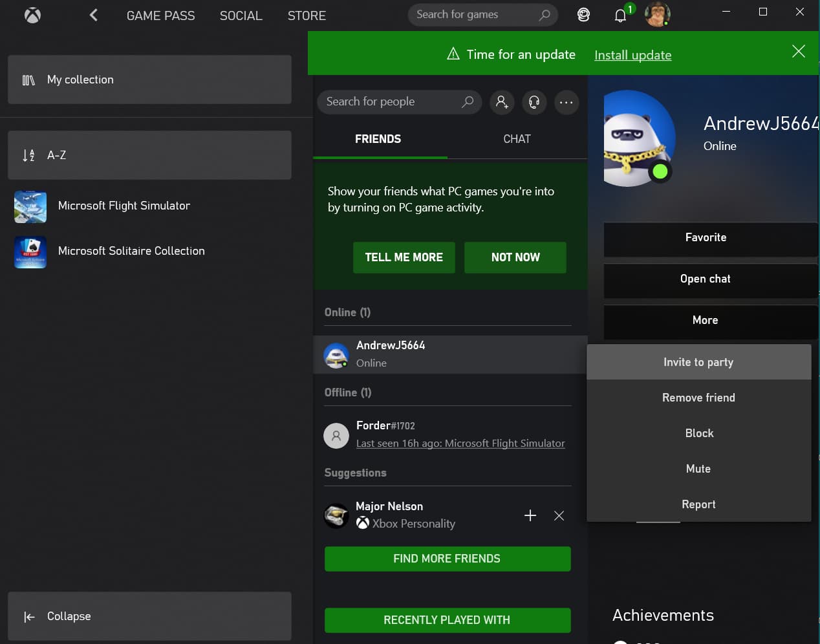The width and height of the screenshot is (820, 644).
Task: Click the Install update link
Action: point(632,55)
